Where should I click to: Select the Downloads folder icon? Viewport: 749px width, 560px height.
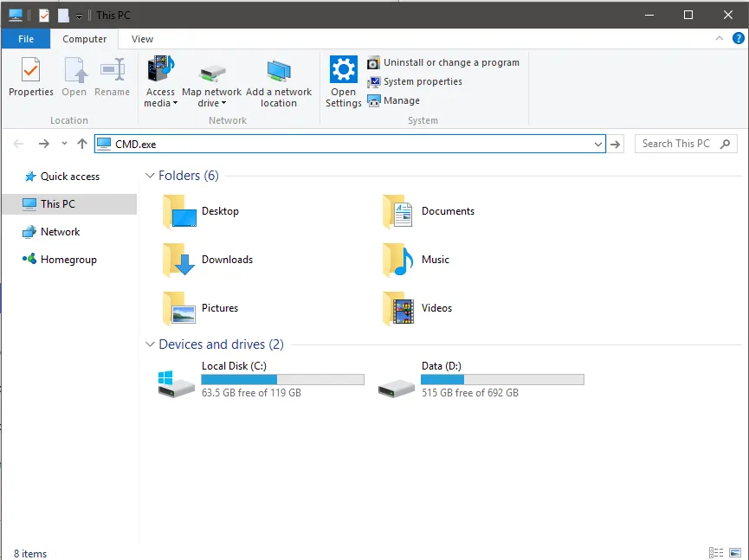(178, 260)
